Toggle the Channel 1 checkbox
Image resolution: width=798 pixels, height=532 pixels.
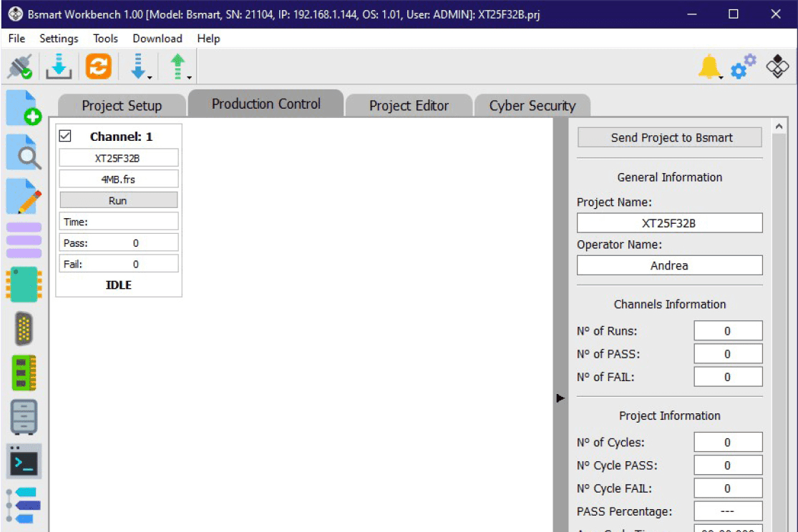click(x=65, y=136)
